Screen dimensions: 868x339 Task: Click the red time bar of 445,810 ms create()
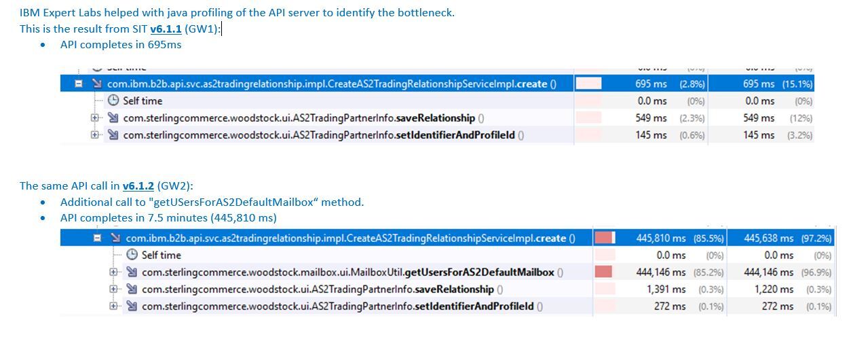605,238
